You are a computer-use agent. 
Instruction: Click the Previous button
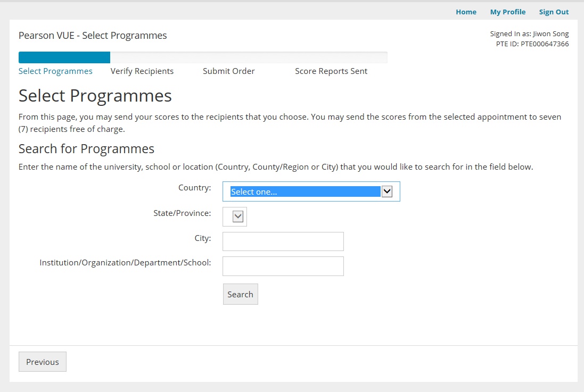click(43, 362)
